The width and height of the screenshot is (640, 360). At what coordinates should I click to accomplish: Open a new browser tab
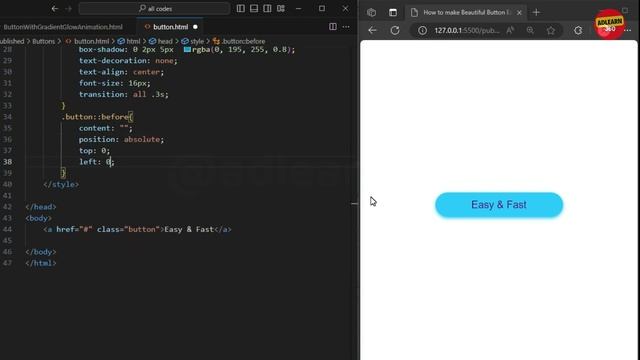pos(536,13)
